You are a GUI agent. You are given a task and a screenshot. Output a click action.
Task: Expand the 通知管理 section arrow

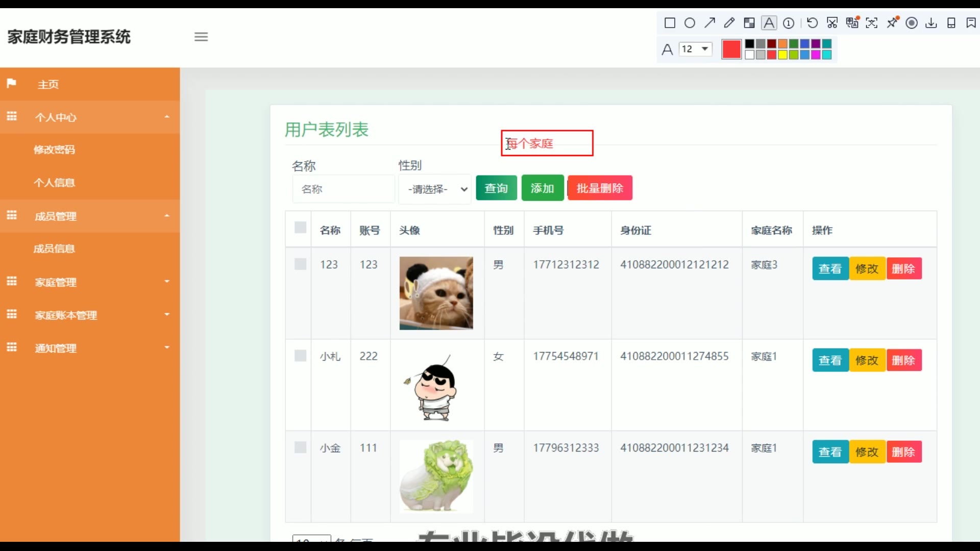coord(167,347)
